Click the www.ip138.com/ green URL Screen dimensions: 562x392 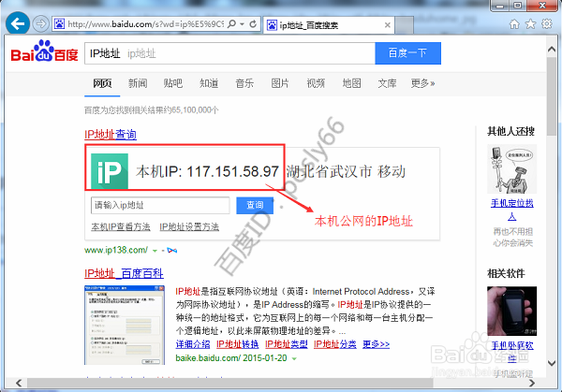[x=116, y=250]
